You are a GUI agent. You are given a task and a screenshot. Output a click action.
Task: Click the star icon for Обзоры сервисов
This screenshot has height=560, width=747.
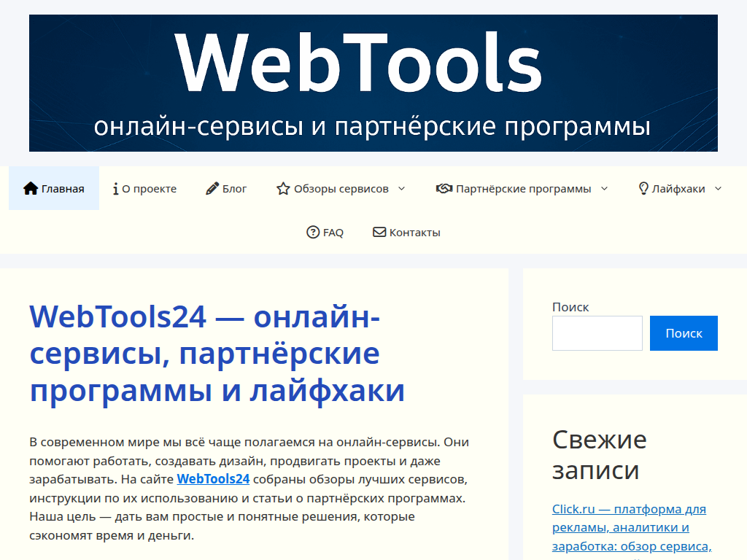pyautogui.click(x=282, y=188)
